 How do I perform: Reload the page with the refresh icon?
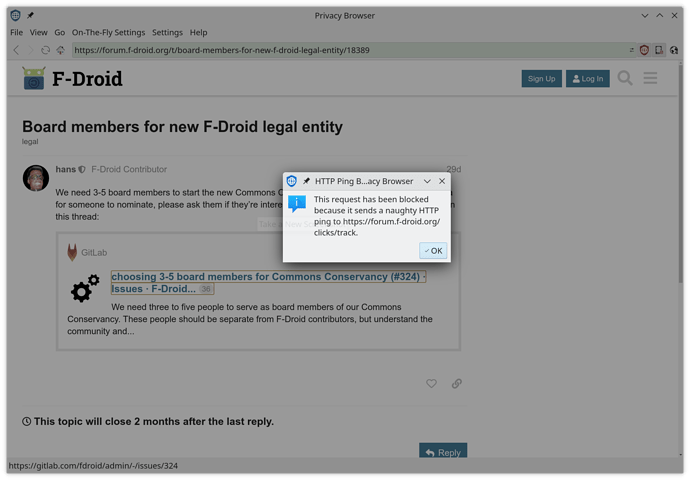[x=45, y=50]
